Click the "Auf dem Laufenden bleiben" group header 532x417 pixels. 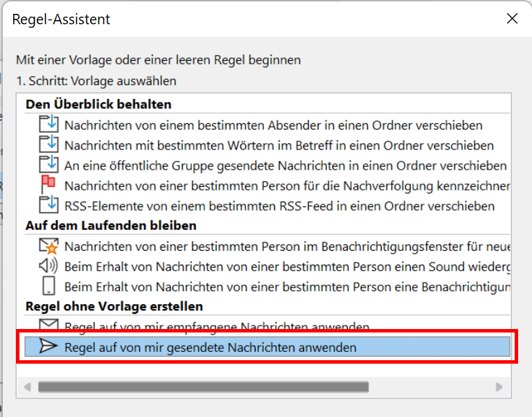click(111, 225)
